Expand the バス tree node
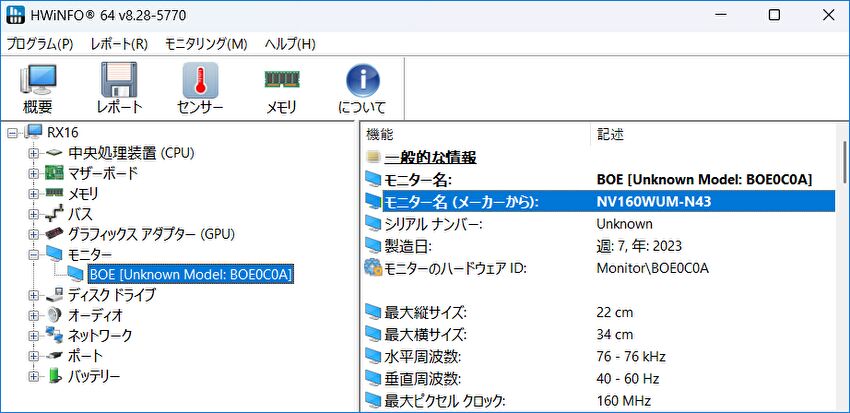The height and width of the screenshot is (413, 850). [34, 214]
